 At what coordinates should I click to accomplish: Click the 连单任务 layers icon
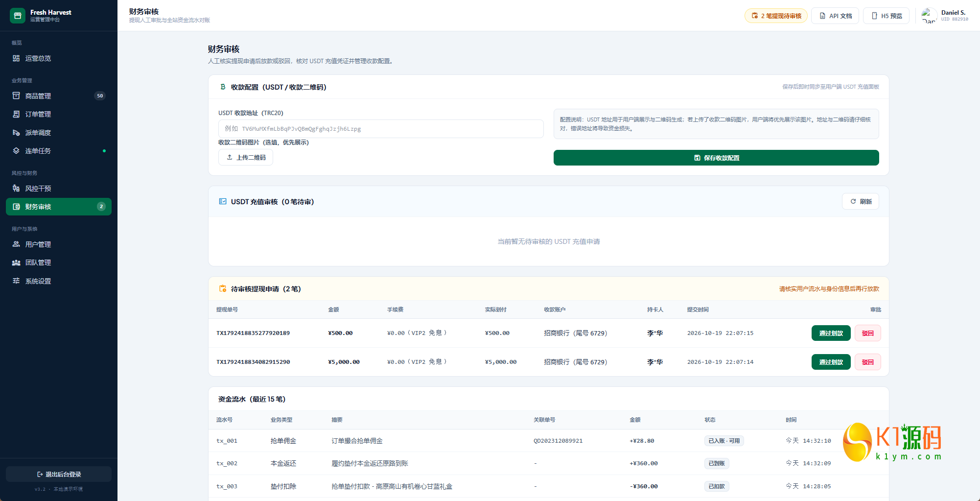(x=16, y=151)
